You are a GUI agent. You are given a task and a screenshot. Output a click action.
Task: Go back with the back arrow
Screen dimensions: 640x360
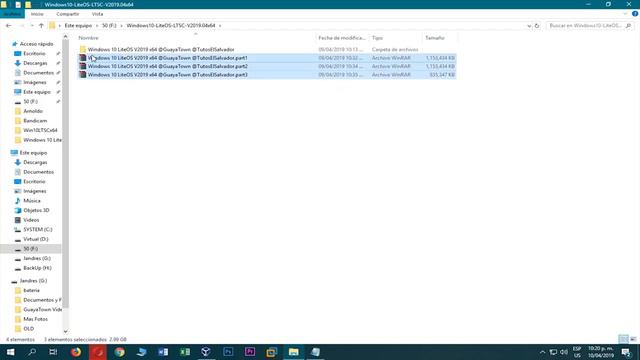click(x=9, y=26)
